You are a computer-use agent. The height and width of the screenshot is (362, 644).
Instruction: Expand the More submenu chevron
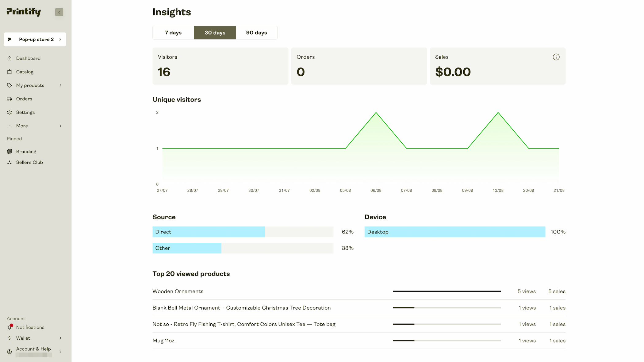60,126
